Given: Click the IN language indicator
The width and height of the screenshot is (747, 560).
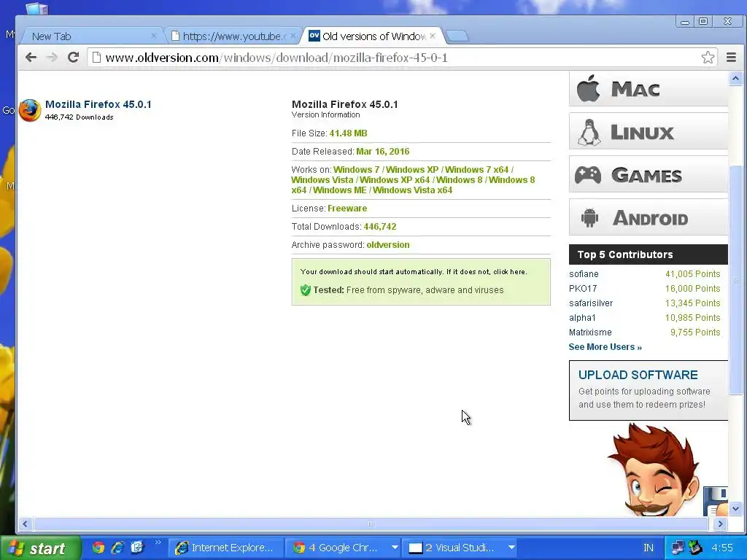Looking at the screenshot, I should (649, 548).
